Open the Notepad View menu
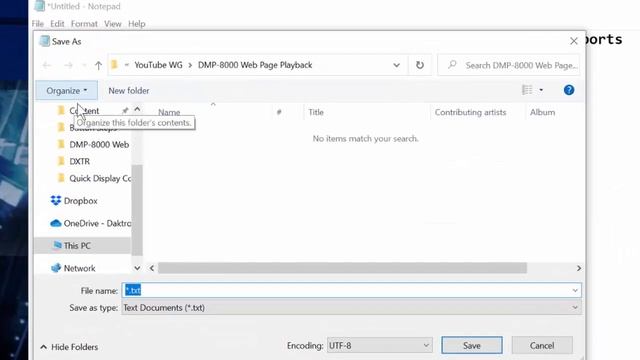Image resolution: width=640 pixels, height=360 pixels. click(x=113, y=24)
